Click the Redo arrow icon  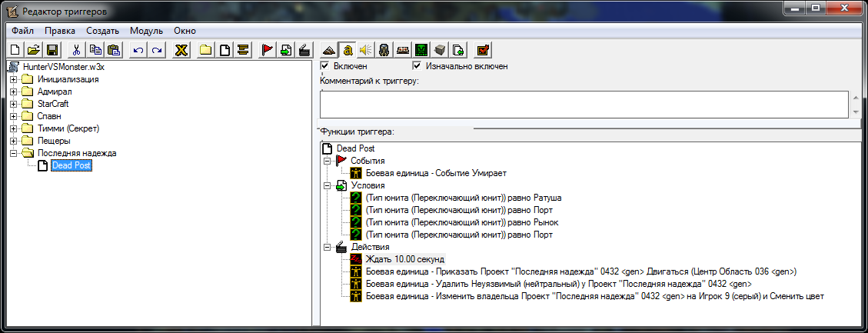coord(157,51)
